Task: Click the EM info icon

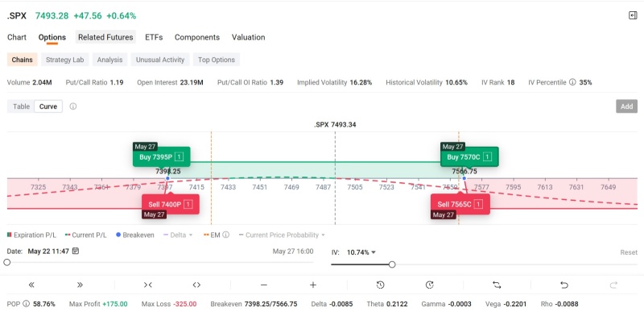Action: [x=226, y=235]
